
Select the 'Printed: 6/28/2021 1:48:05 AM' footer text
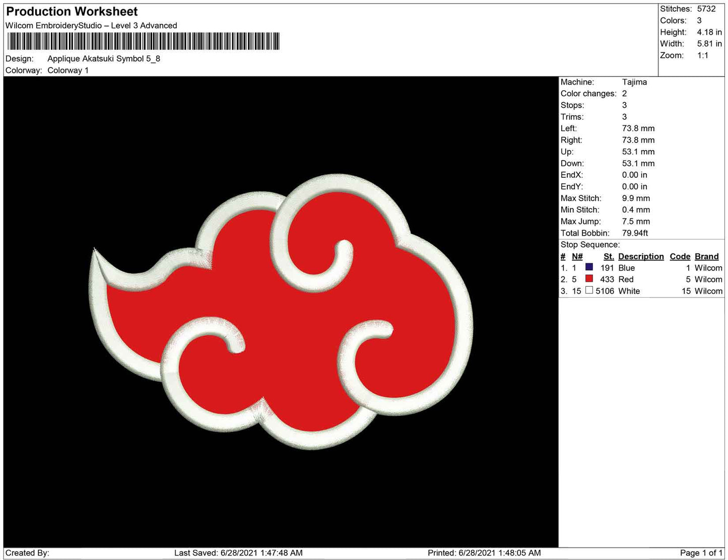(484, 553)
